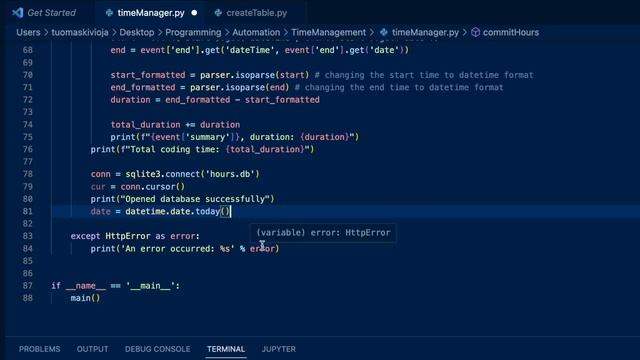Open the OUTPUT panel tab

tap(93, 349)
